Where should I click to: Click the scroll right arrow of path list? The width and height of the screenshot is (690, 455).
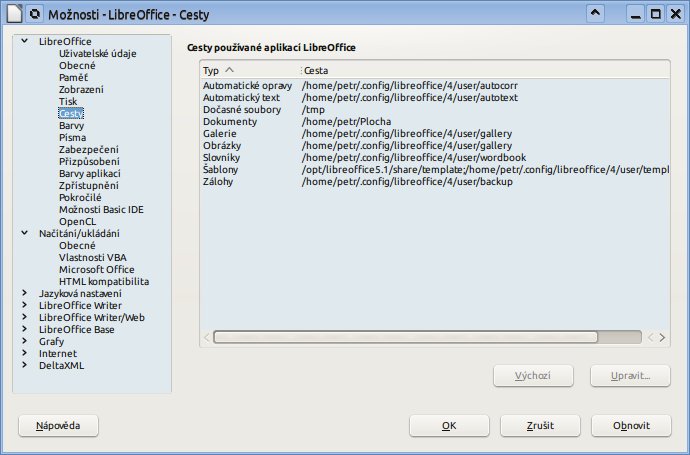coord(662,338)
